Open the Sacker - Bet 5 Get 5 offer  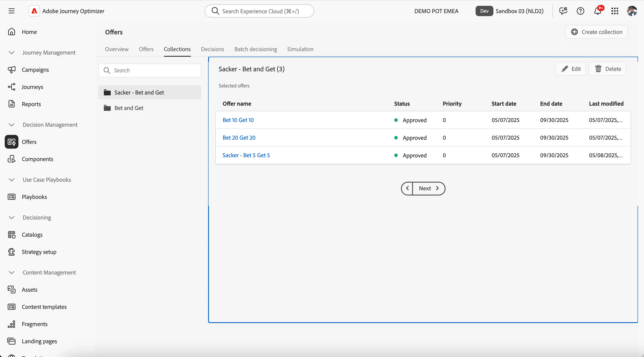click(246, 155)
